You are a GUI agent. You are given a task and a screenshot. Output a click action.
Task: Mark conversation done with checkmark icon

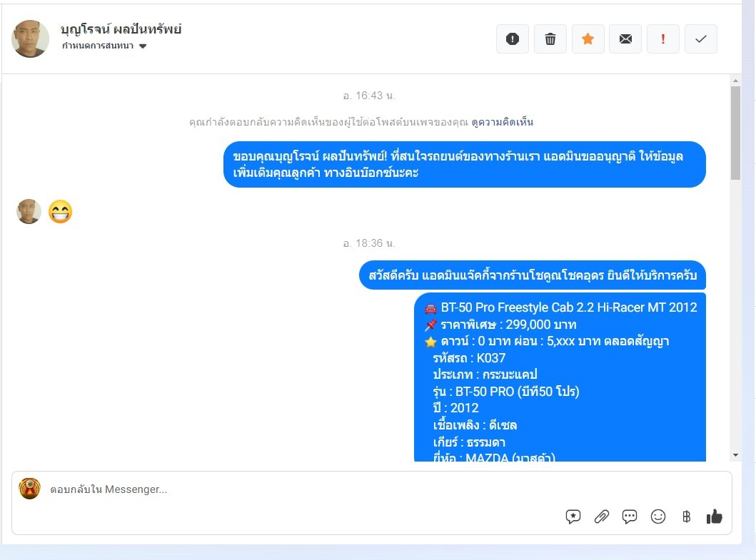pos(700,39)
